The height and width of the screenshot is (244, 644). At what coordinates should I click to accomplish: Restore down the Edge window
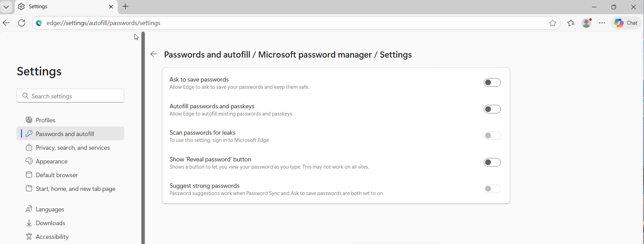(614, 7)
